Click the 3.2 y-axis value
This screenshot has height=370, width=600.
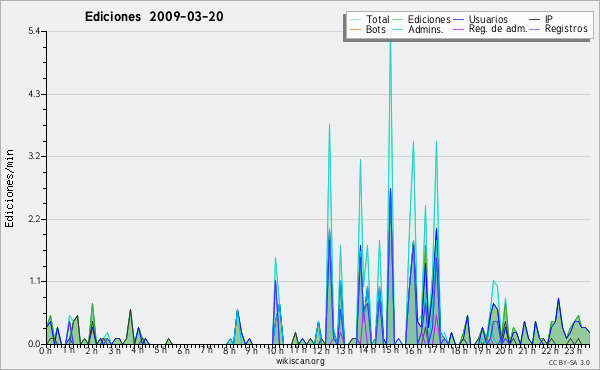tap(34, 156)
